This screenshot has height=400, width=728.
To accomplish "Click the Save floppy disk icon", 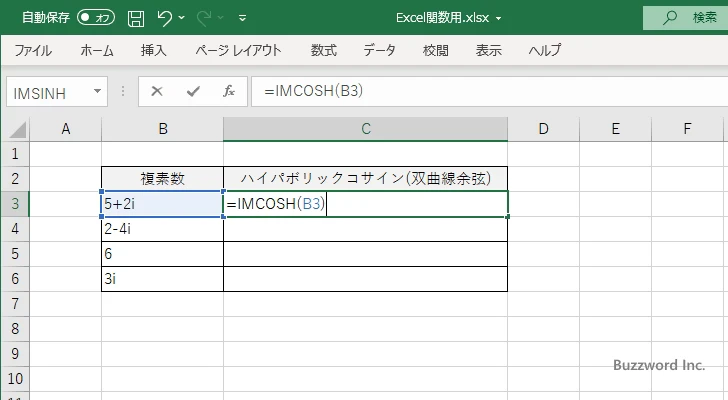I will (x=136, y=18).
